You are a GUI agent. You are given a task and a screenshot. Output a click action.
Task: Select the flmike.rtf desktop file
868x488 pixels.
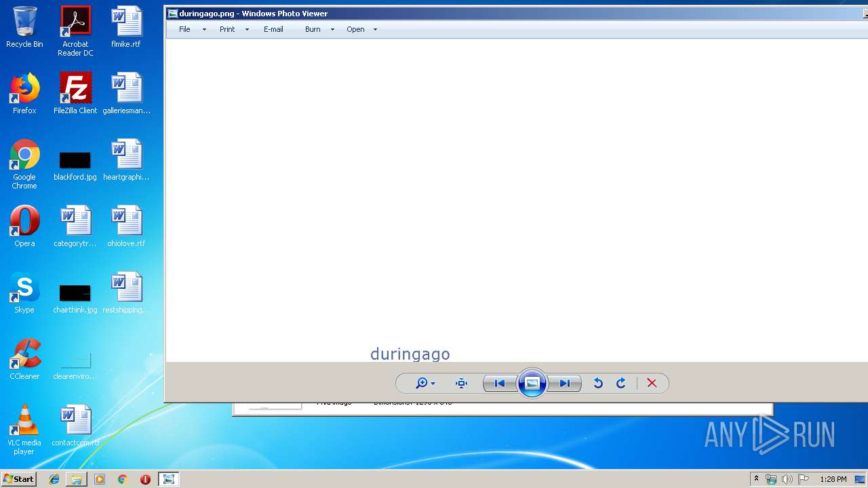(x=126, y=27)
